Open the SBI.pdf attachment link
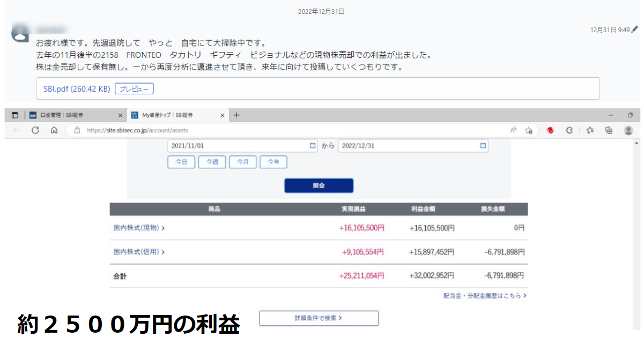The height and width of the screenshot is (345, 644). 77,88
